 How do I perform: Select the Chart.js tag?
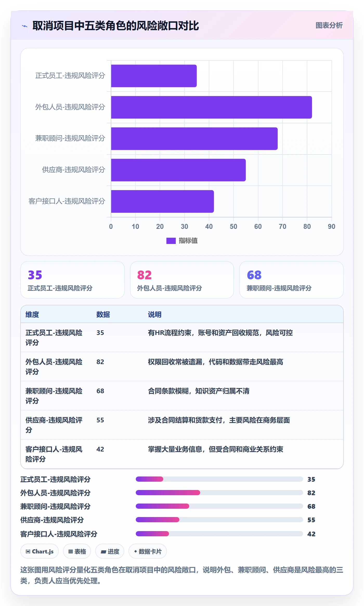[x=40, y=551]
